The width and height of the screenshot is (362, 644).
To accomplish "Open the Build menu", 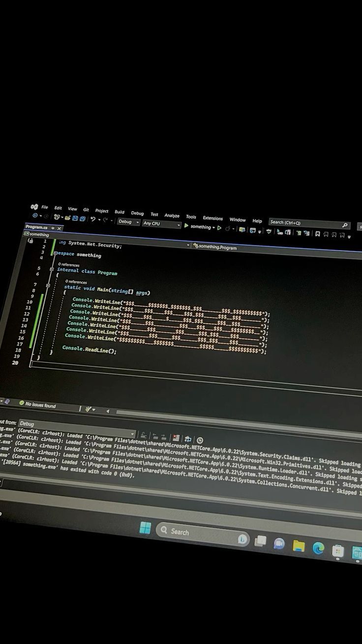I will (120, 212).
